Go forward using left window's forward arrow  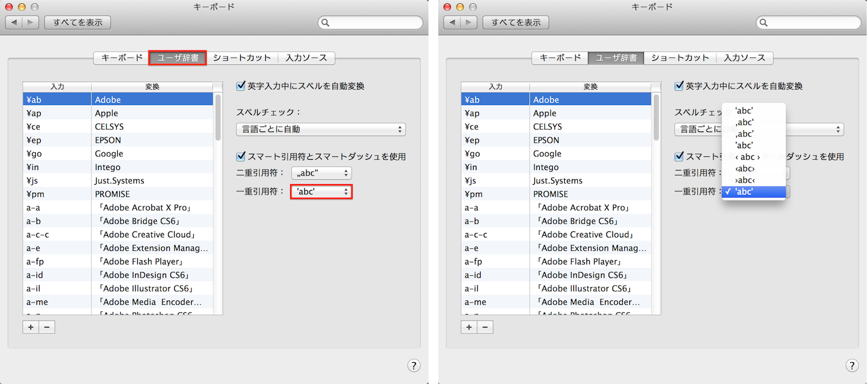[x=30, y=22]
